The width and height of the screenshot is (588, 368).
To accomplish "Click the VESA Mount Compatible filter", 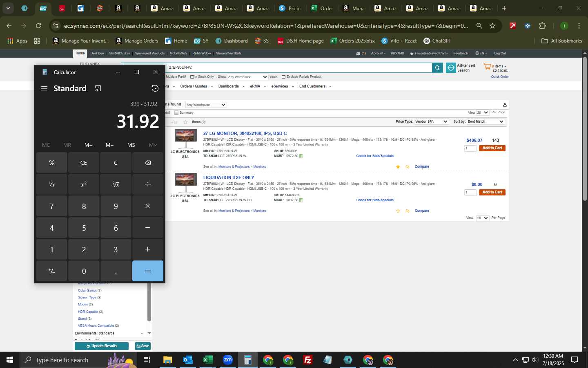I will tap(96, 326).
